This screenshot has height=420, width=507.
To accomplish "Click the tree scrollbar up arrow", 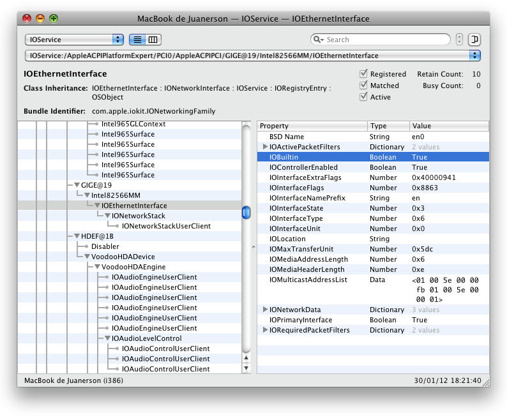I will tap(246, 357).
